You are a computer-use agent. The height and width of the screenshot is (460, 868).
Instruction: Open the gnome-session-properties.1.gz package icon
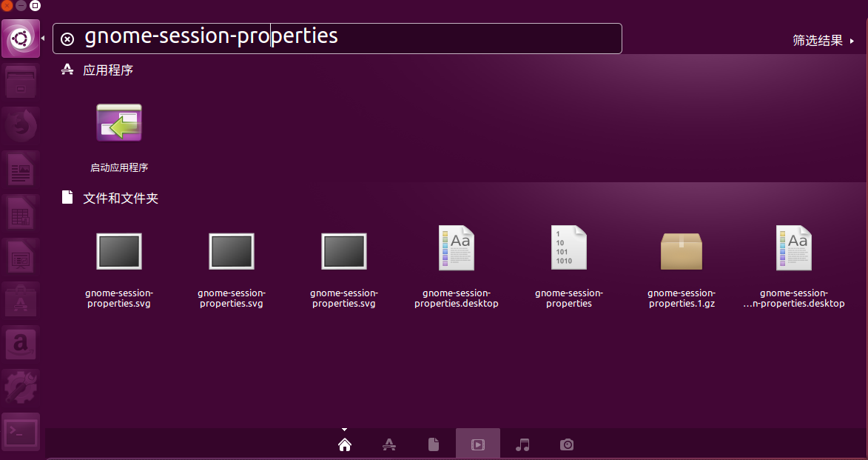click(681, 251)
